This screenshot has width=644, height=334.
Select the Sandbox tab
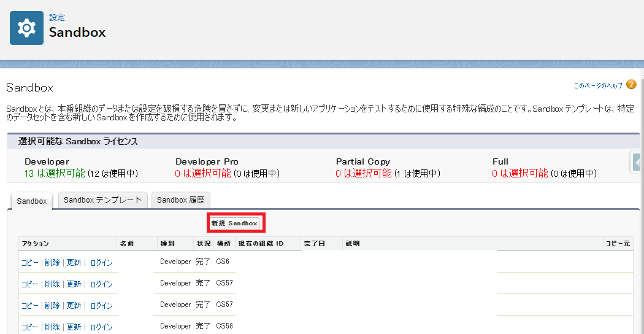[32, 201]
